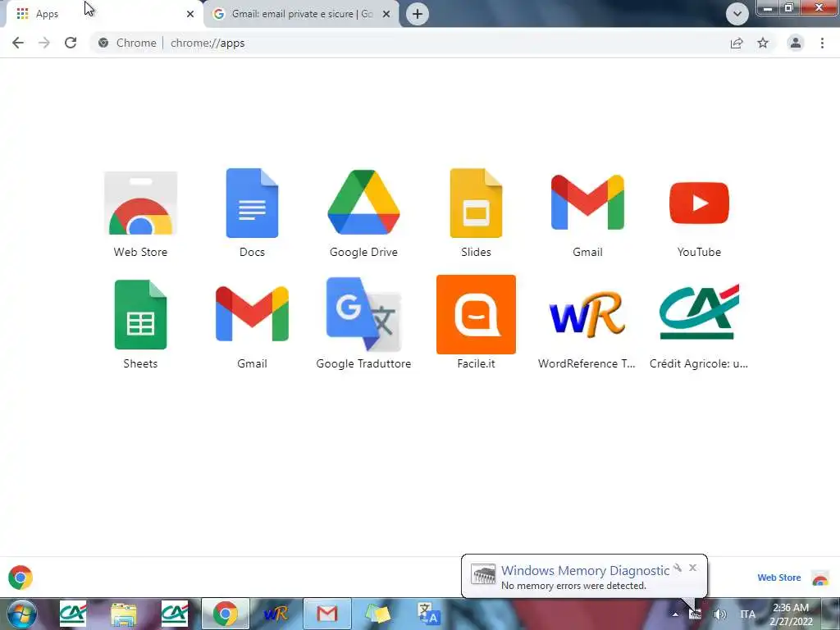
Task: Open Chrome three-dot menu
Action: (x=822, y=43)
